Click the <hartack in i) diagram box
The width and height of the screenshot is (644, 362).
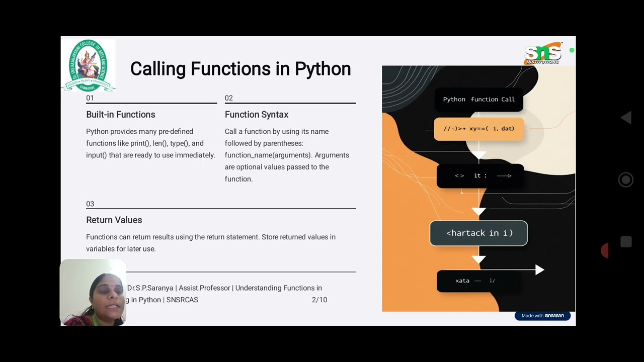(478, 233)
